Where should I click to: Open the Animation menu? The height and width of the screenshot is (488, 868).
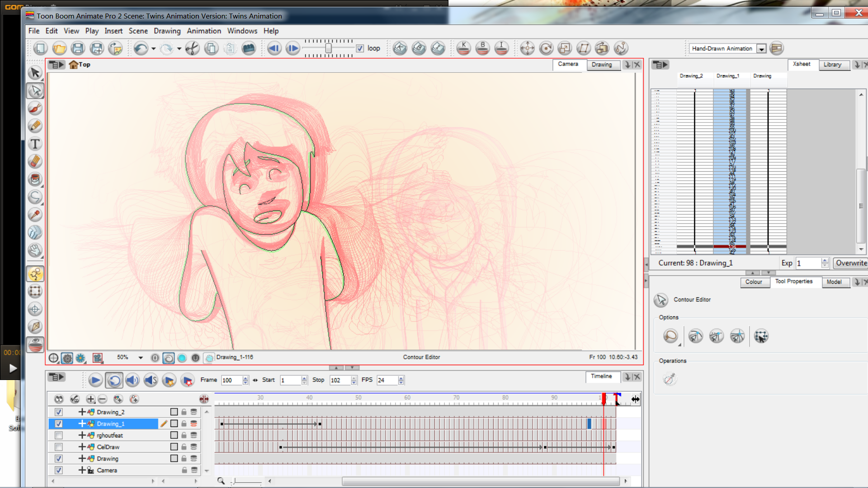click(x=204, y=31)
